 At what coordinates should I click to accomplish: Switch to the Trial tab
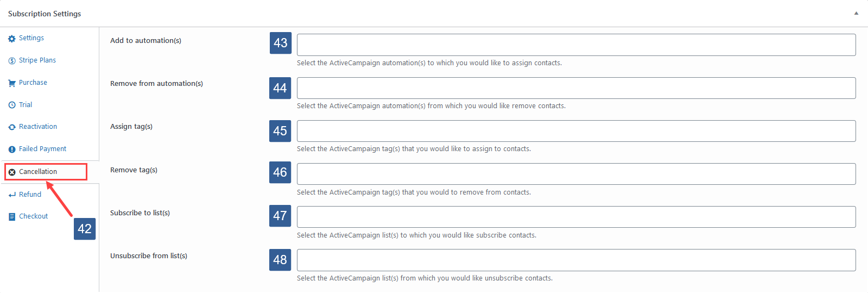26,105
